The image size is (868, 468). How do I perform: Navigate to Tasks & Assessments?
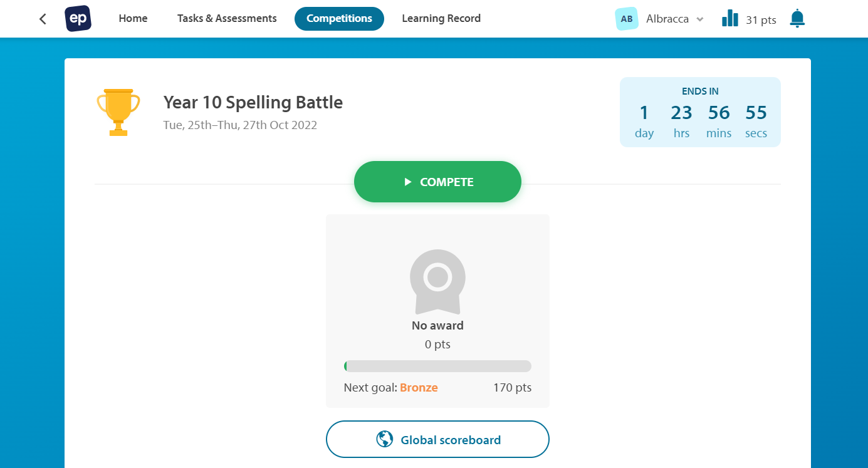tap(226, 18)
